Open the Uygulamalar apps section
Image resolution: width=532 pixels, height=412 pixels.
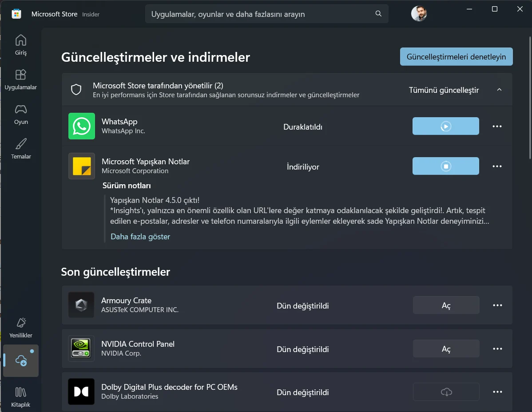click(x=21, y=79)
